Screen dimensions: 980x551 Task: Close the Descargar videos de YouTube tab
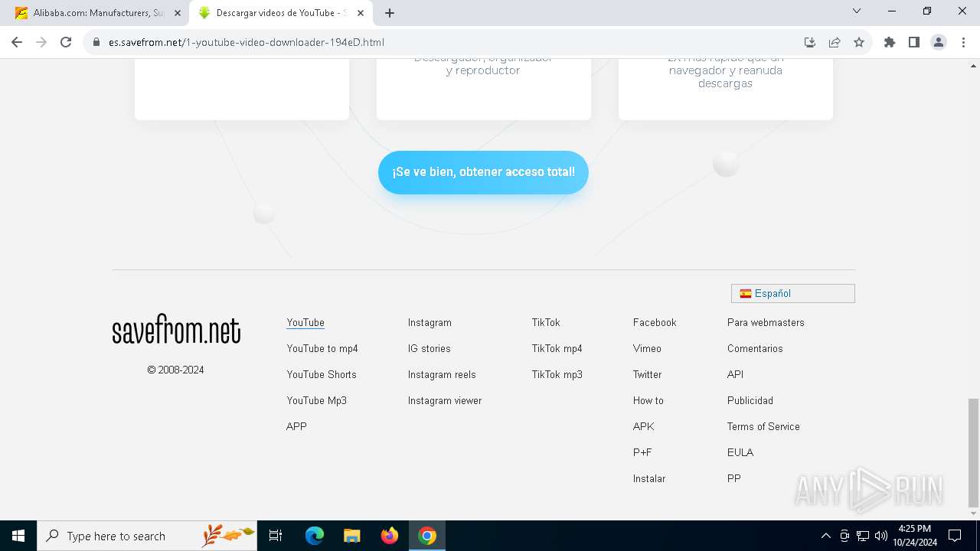362,13
